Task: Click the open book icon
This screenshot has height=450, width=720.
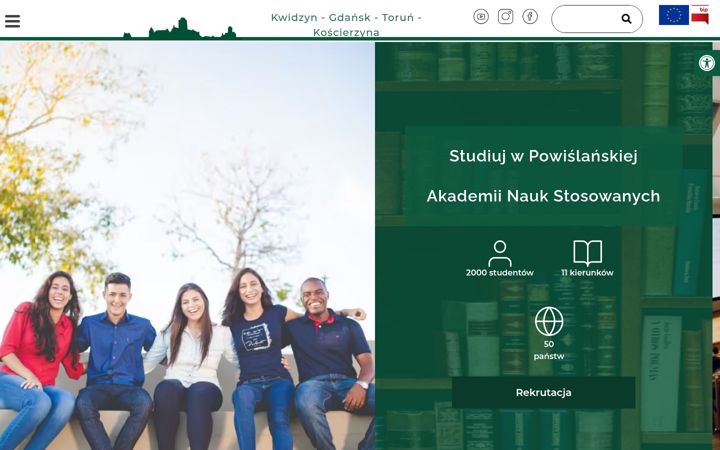Action: pyautogui.click(x=587, y=253)
